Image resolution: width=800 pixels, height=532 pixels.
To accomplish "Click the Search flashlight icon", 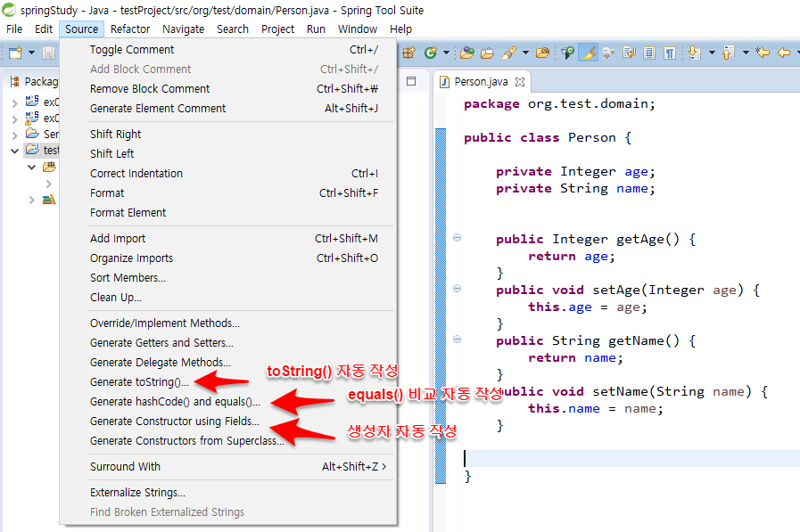I will [x=509, y=53].
